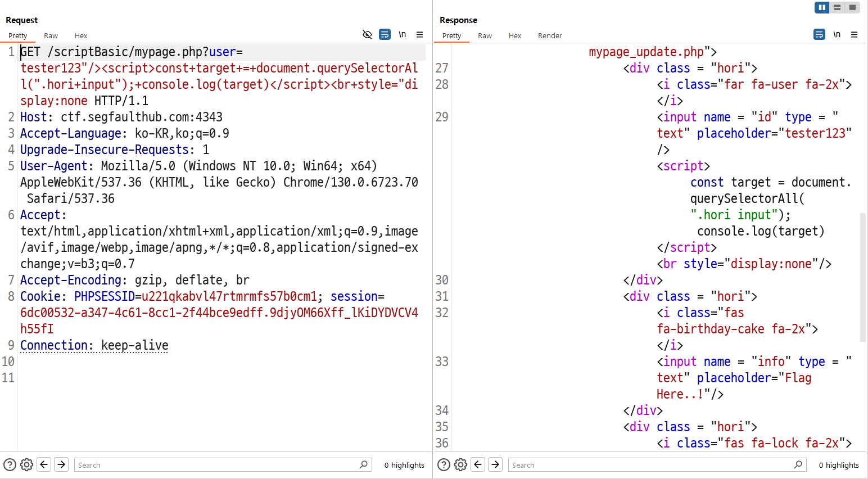Click the Host header line
This screenshot has width=868, height=479.
pyautogui.click(x=121, y=117)
